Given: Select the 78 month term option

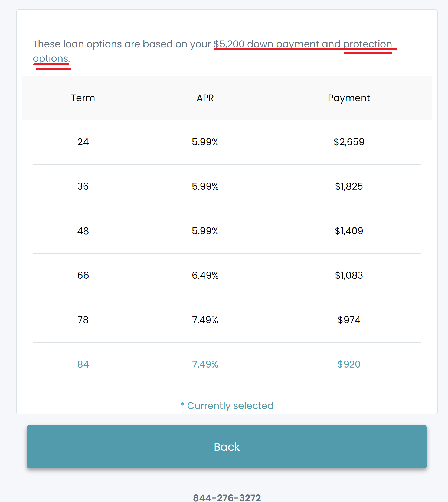Looking at the screenshot, I should pos(227,320).
